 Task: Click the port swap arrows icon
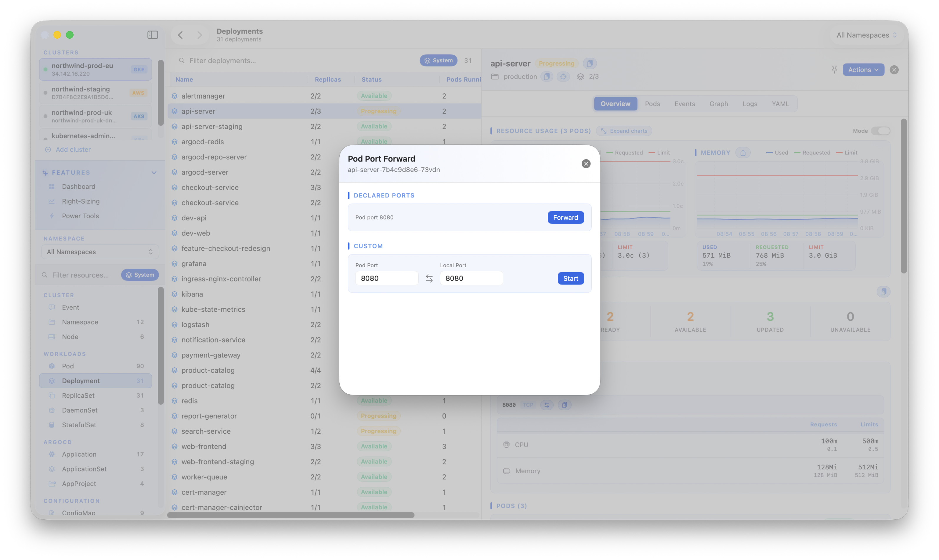point(429,278)
